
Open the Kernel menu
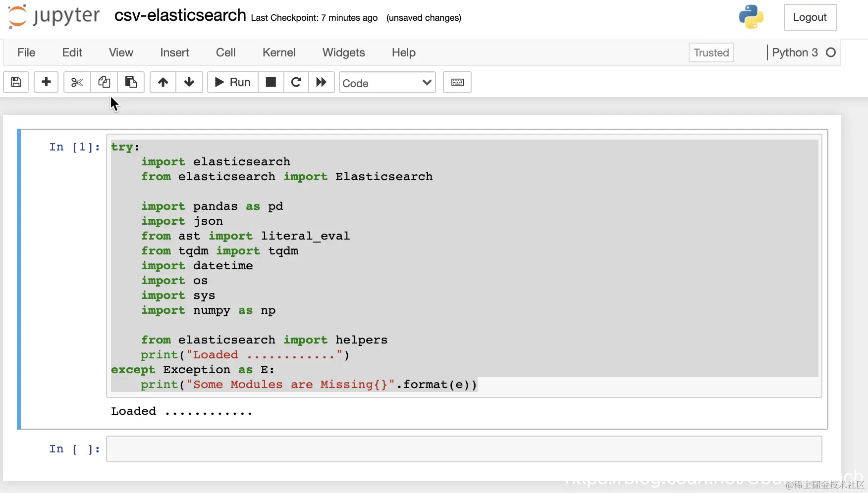coord(279,52)
